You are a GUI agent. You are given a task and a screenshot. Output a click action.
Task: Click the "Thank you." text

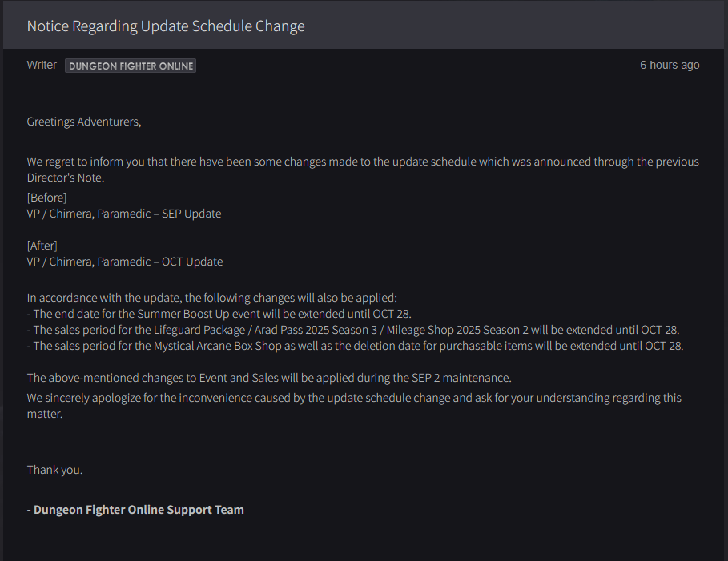[x=54, y=470]
